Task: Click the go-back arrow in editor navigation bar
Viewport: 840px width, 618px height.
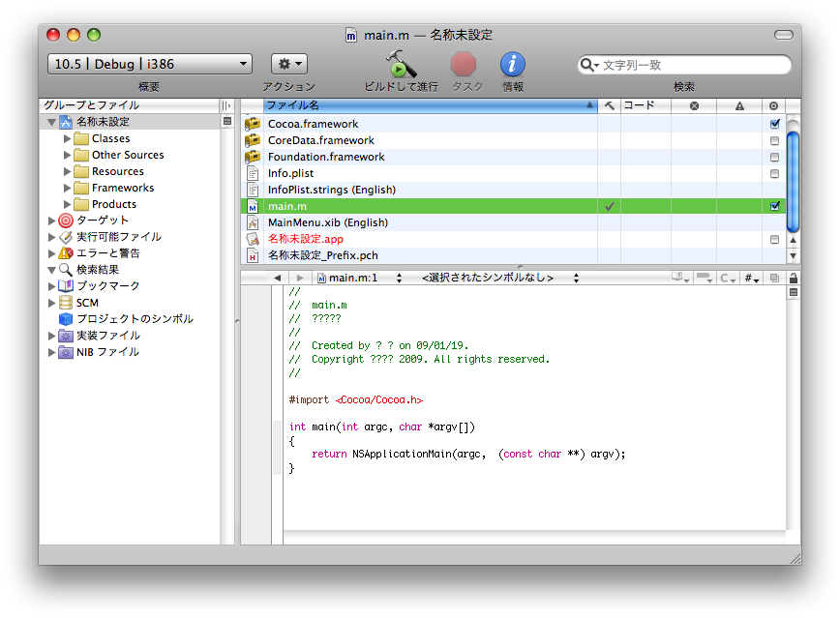Action: pos(277,278)
